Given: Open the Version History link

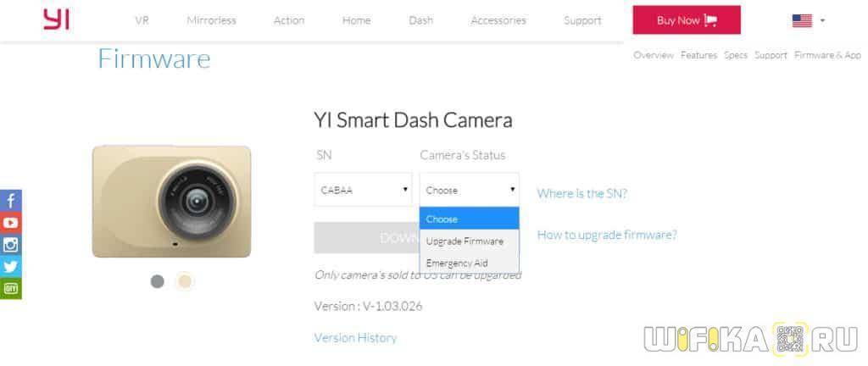Looking at the screenshot, I should pyautogui.click(x=355, y=337).
